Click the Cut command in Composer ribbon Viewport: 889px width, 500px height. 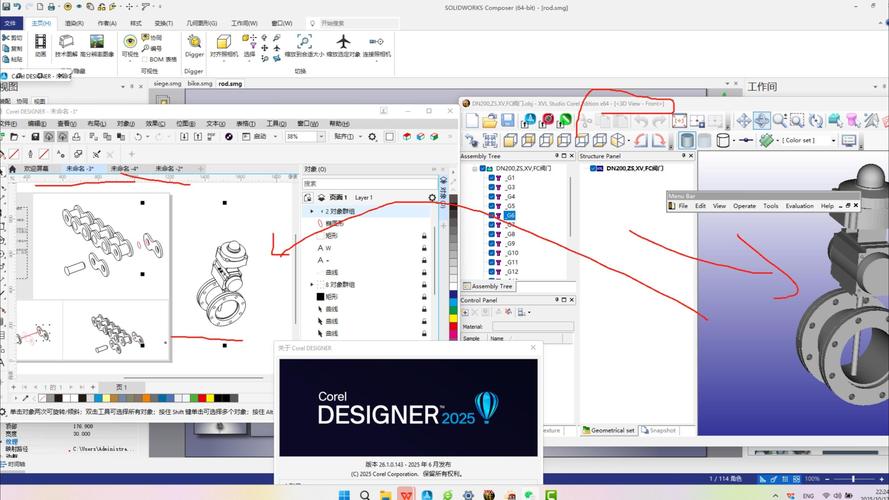12,37
